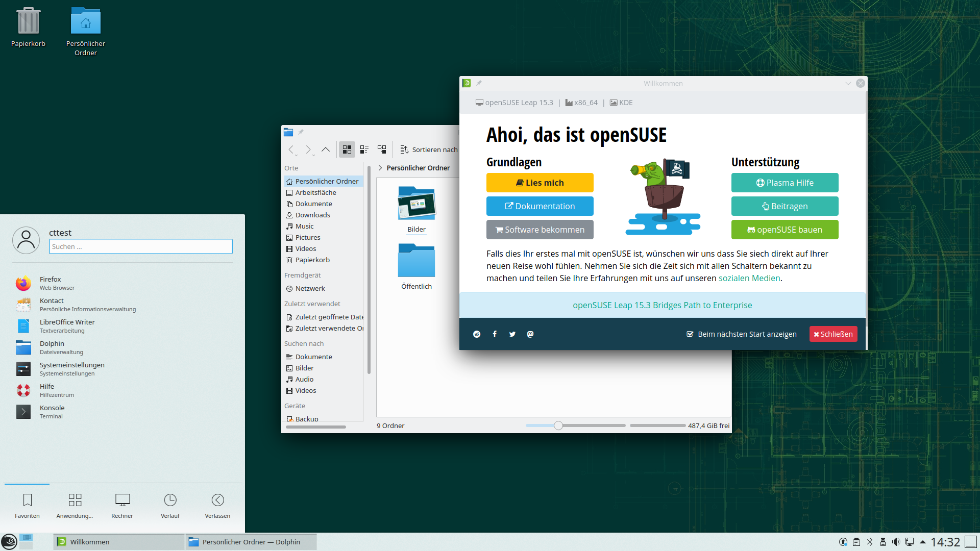Image resolution: width=980 pixels, height=551 pixels.
Task: Open the volume control in system tray
Action: (x=896, y=542)
